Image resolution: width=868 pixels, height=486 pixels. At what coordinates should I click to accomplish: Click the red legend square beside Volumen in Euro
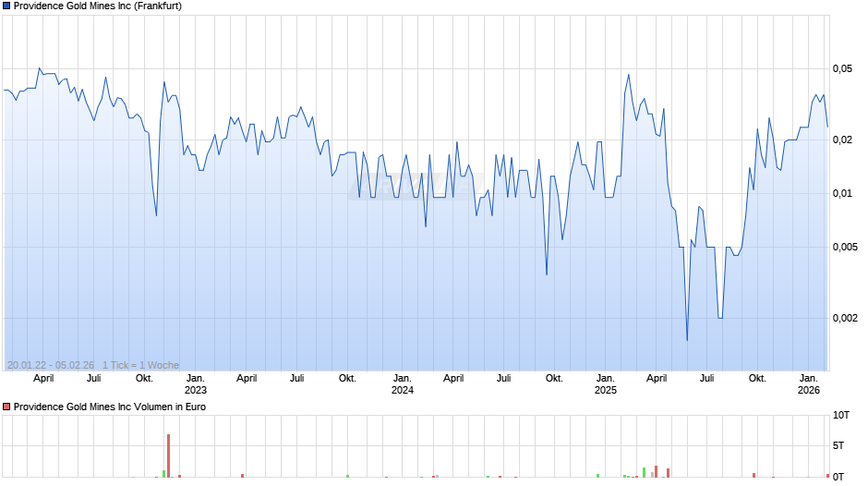(x=6, y=407)
